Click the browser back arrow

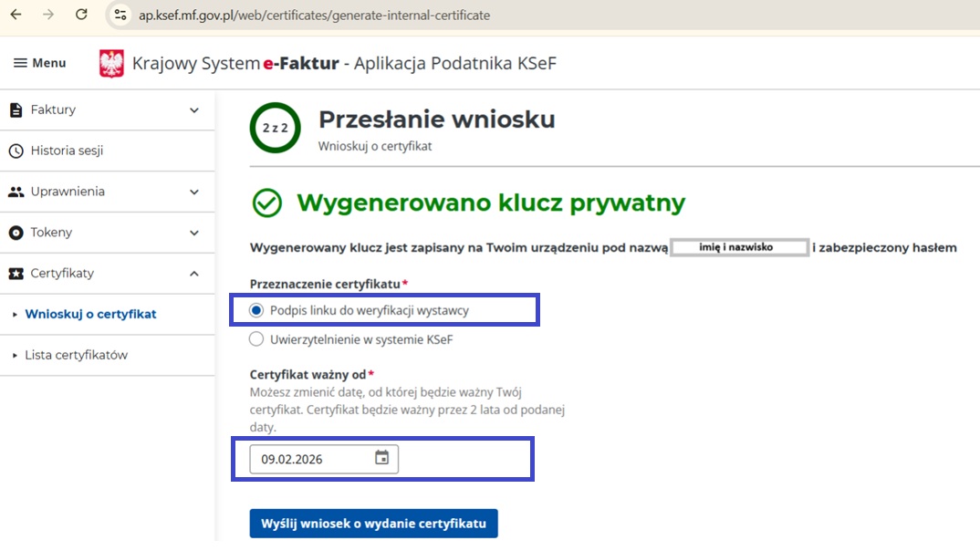point(16,16)
